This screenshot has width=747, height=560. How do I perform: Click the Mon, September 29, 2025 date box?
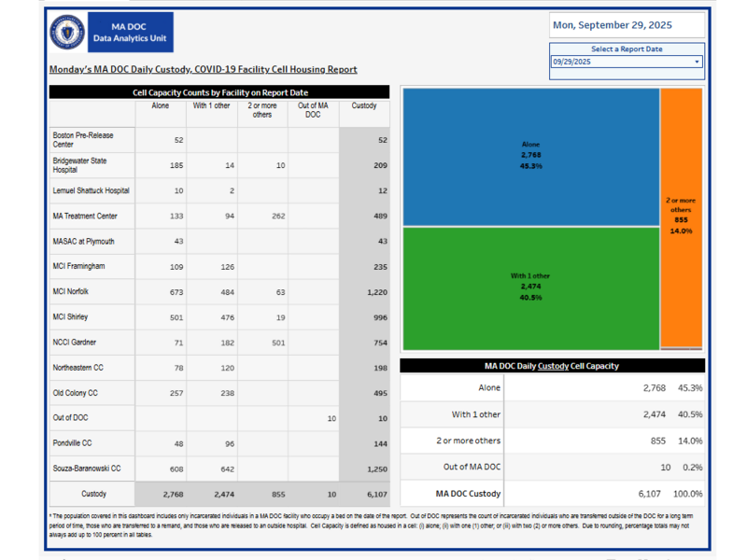(626, 25)
